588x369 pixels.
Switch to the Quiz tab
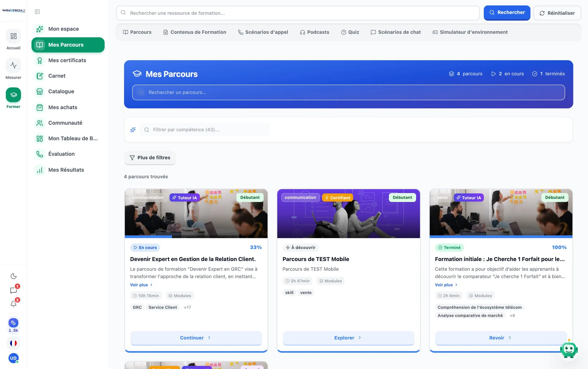click(350, 32)
